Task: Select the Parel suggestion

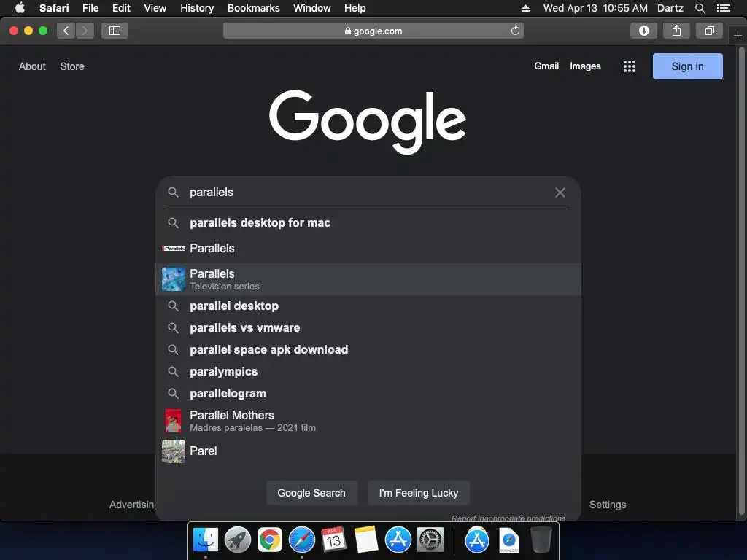Action: [368, 451]
